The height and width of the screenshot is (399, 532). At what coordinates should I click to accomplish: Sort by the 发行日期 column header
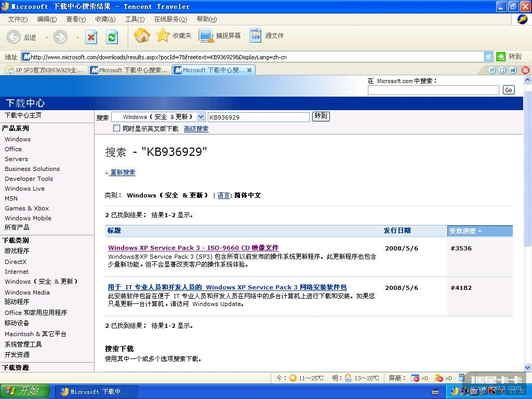point(397,231)
